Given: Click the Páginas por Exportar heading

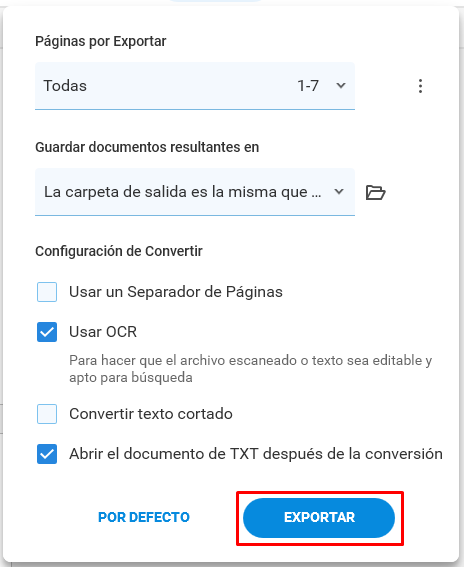Looking at the screenshot, I should (x=101, y=41).
